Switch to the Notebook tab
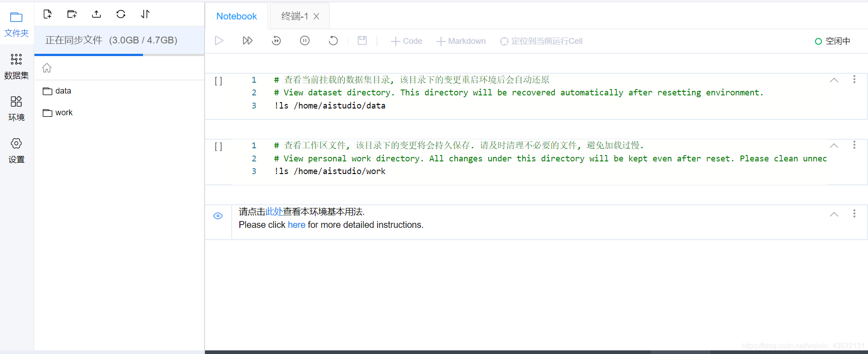This screenshot has height=354, width=868. [237, 16]
